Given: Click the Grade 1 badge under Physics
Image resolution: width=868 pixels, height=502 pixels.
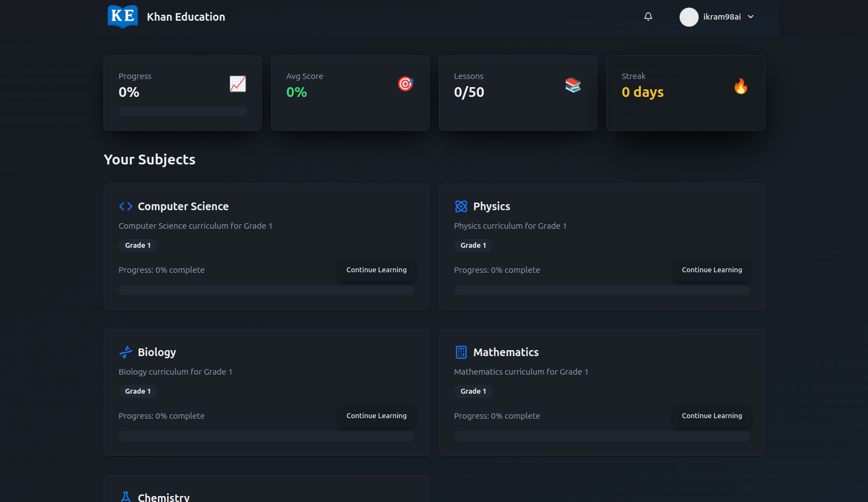Looking at the screenshot, I should point(473,246).
